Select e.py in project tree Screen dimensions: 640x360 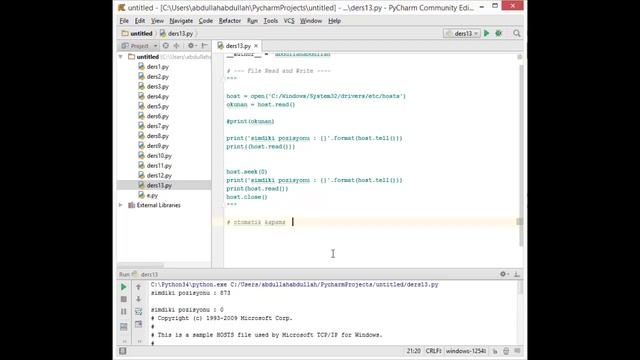152,196
